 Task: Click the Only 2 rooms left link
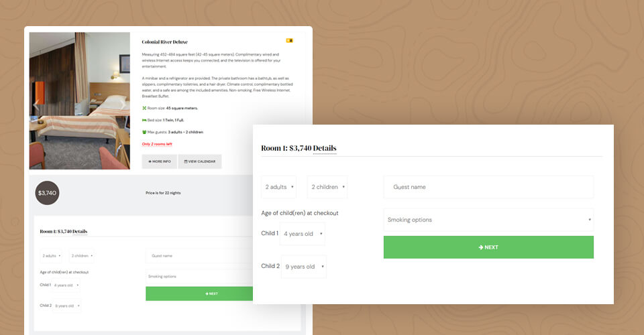(157, 144)
